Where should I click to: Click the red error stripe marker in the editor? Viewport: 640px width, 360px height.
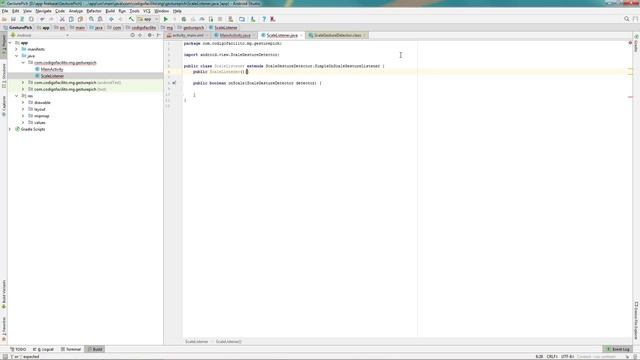pyautogui.click(x=631, y=97)
